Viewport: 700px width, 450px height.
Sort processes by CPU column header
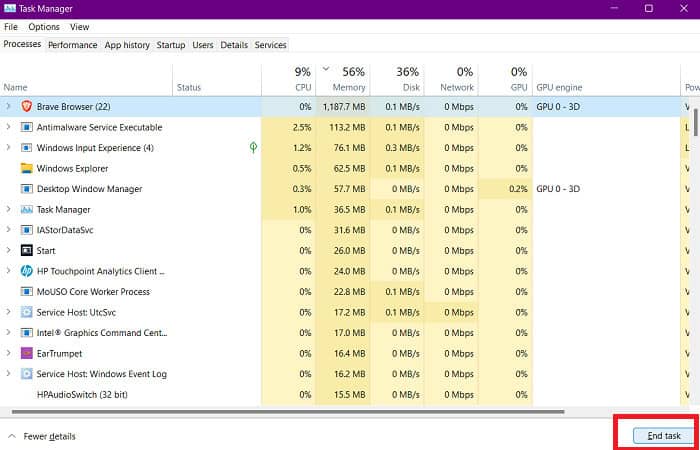pos(288,80)
